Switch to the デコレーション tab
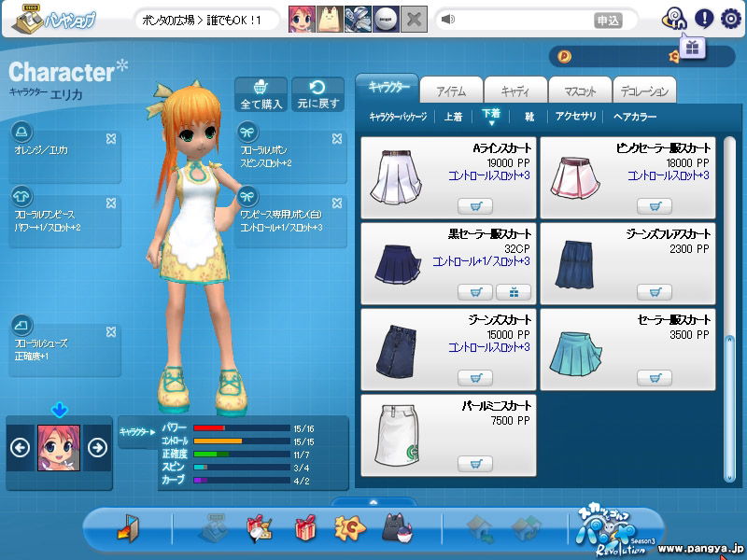747x560 pixels. click(644, 91)
